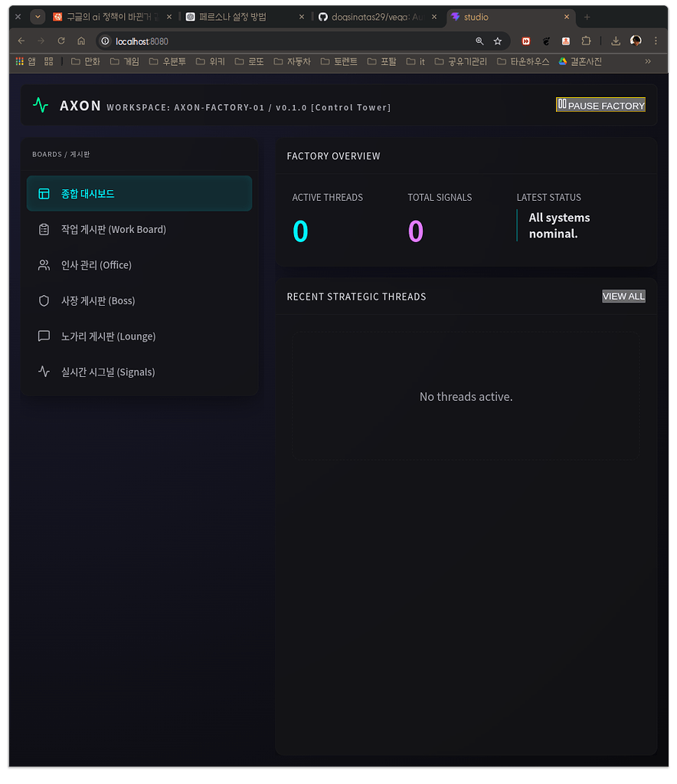Viewport: 677px width, 784px height.
Task: Click the localhost:8080 address bar
Action: coord(291,41)
